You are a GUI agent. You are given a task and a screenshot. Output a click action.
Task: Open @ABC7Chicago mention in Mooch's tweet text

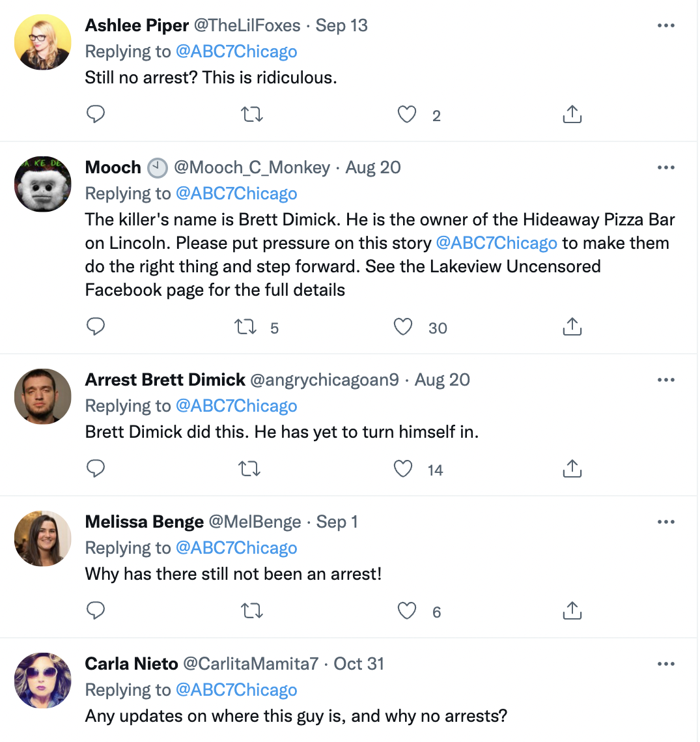[x=496, y=243]
